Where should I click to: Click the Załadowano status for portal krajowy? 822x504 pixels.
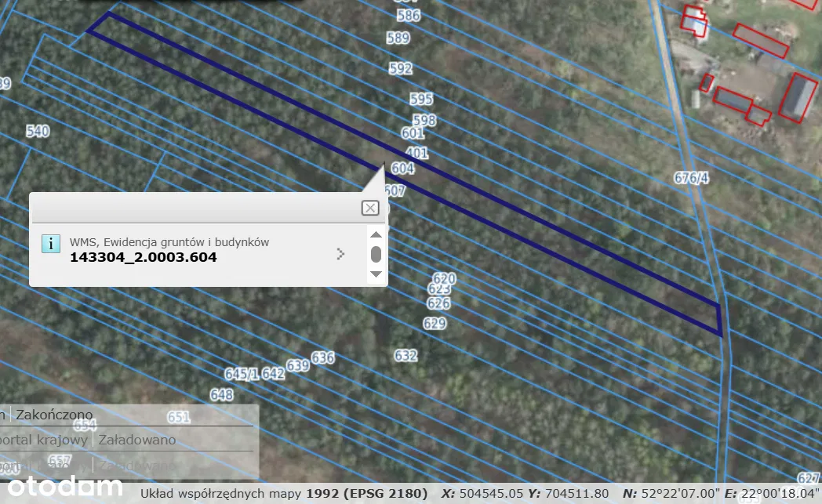136,440
